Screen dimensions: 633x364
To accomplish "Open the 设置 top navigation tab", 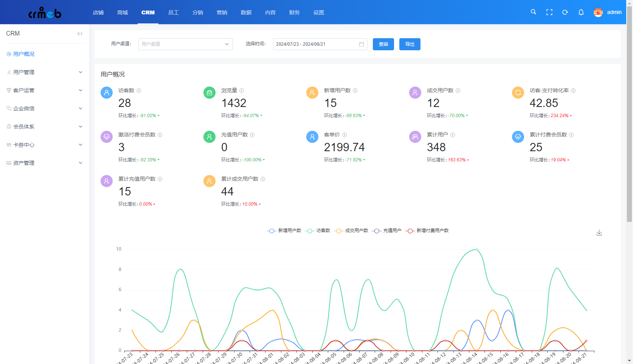I will 319,12.
